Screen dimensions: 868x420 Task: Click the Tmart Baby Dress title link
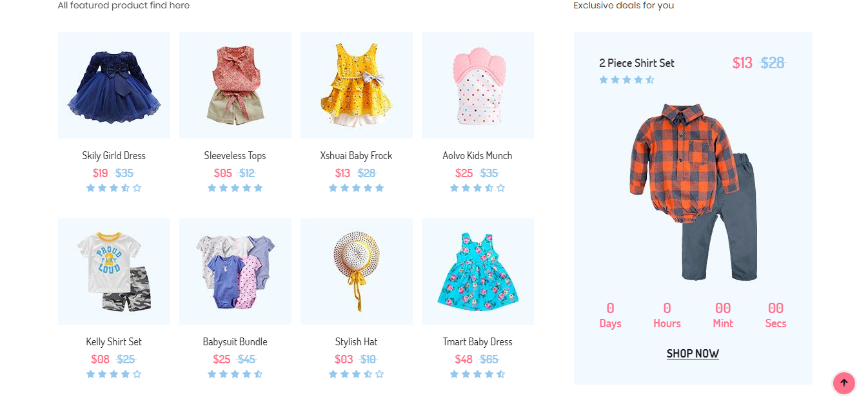coord(478,341)
